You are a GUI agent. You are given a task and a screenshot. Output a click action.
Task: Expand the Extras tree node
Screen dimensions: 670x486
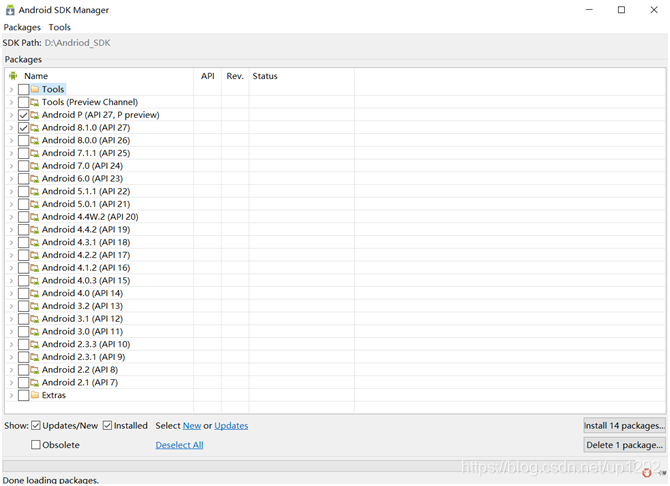(11, 395)
